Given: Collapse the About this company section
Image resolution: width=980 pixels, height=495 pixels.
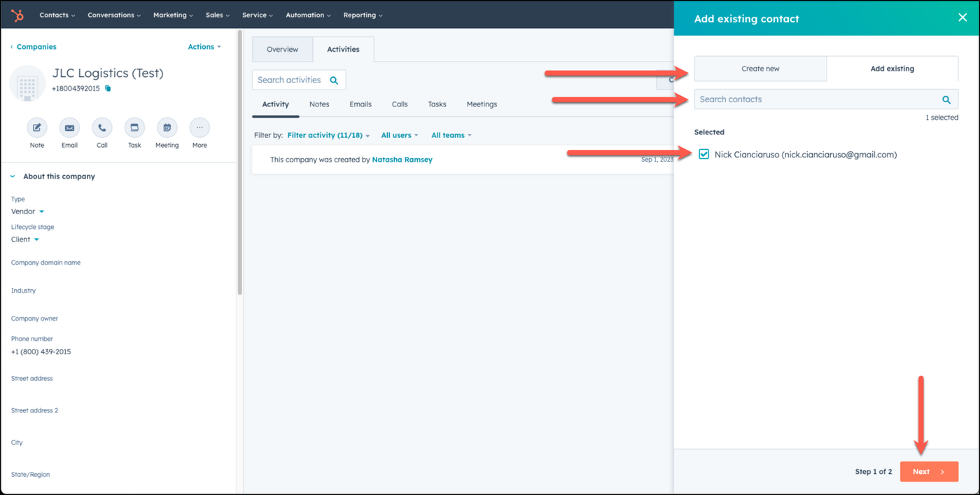Looking at the screenshot, I should click(x=13, y=176).
